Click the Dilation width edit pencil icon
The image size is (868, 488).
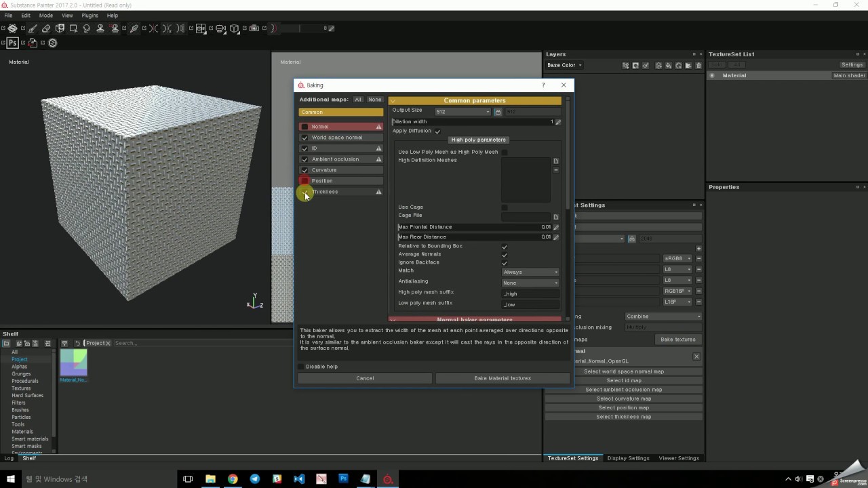coord(558,122)
